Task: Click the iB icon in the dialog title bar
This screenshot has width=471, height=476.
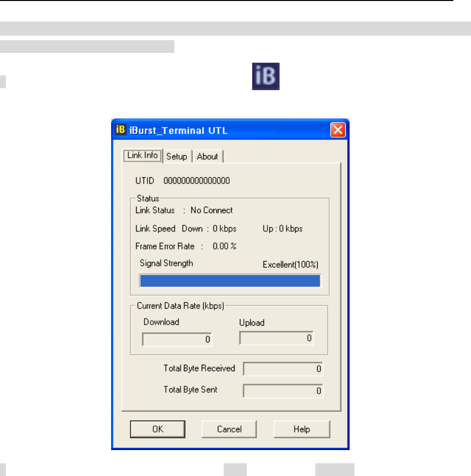Action: tap(120, 130)
